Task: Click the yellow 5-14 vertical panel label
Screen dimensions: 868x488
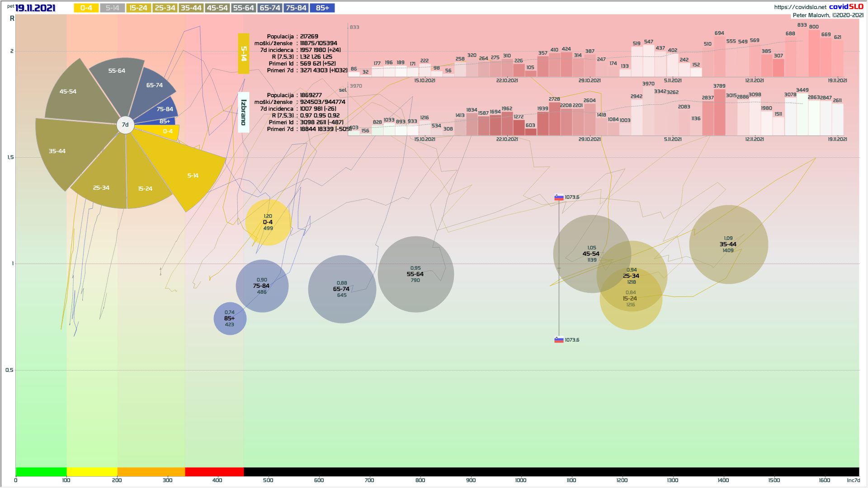Action: [x=244, y=53]
